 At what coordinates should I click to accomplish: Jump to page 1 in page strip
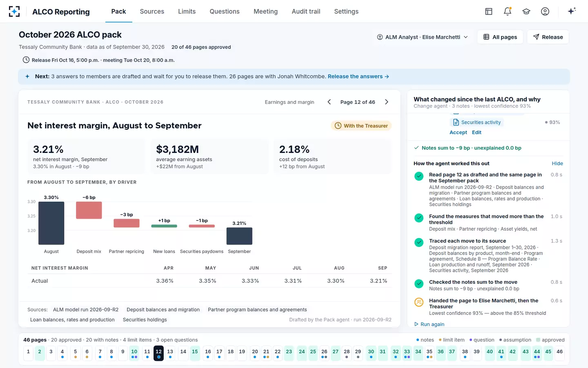click(28, 353)
